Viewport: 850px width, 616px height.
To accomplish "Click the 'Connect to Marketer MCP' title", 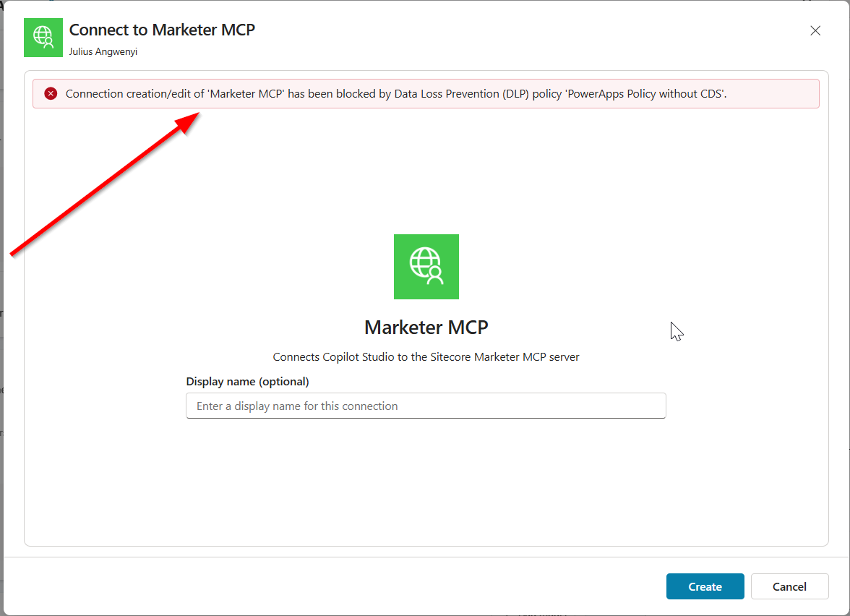I will pos(162,30).
